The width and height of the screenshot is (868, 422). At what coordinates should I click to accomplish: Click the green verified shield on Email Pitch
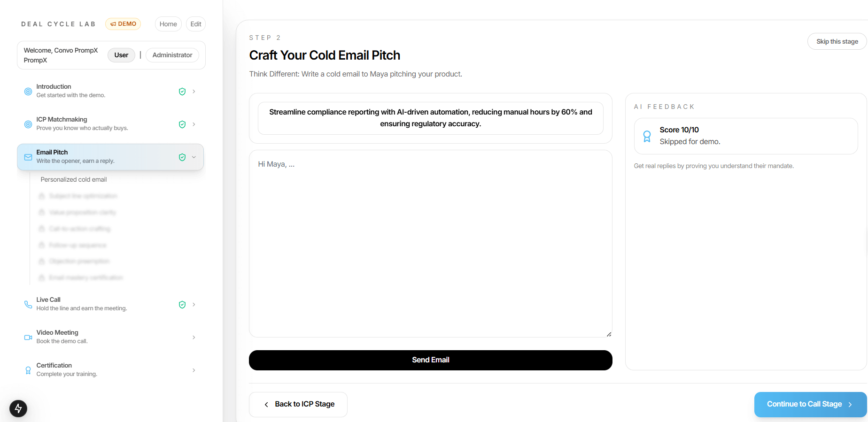(x=182, y=157)
